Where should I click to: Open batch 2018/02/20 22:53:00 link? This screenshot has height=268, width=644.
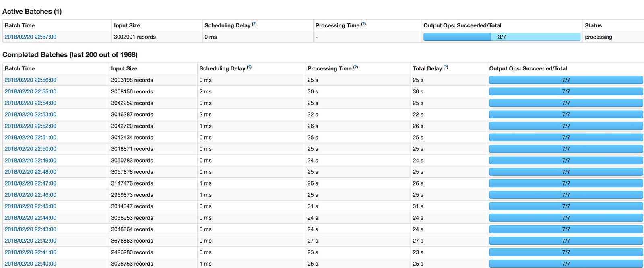(31, 115)
